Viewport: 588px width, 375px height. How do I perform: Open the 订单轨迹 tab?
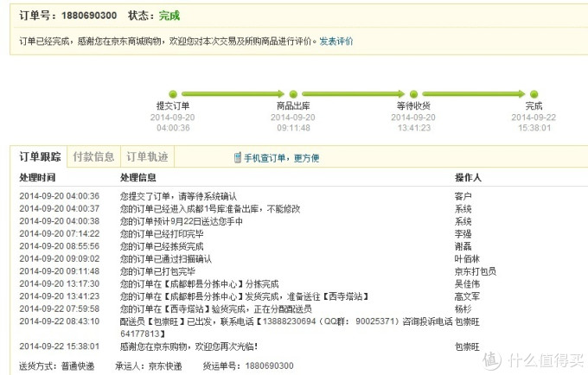[x=147, y=156]
